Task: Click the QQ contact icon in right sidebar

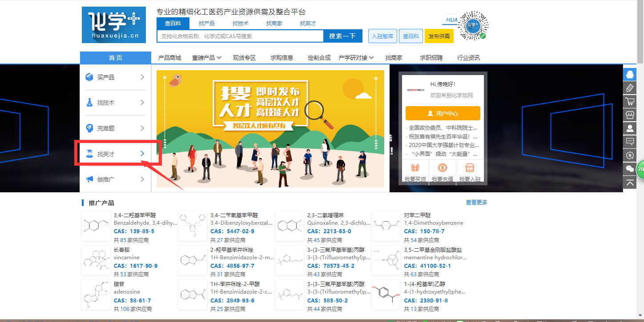Action: (630, 74)
